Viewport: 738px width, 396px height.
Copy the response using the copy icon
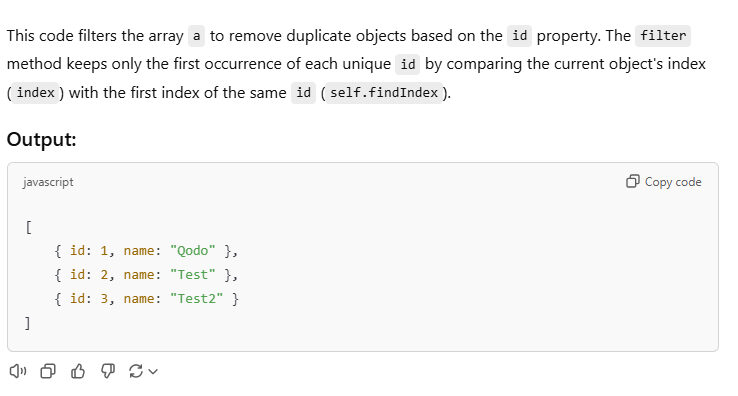coord(48,371)
